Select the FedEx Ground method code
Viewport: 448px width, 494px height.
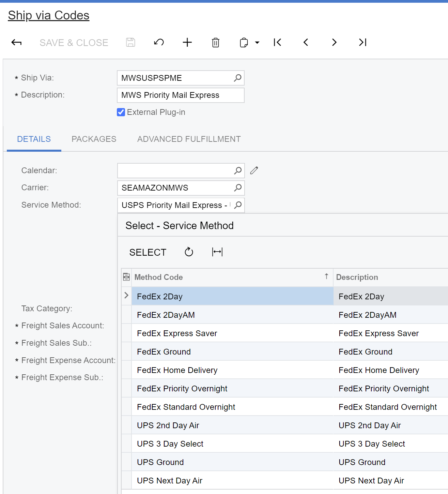coord(232,351)
